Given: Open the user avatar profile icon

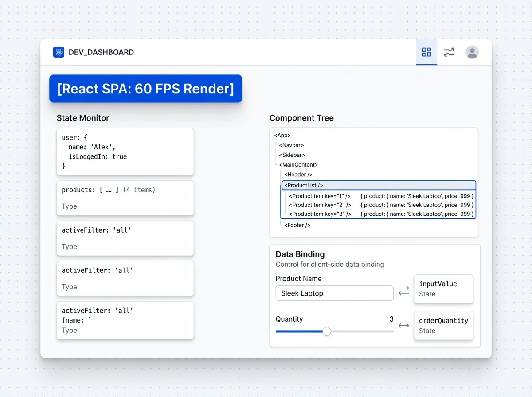Looking at the screenshot, I should click(x=472, y=52).
